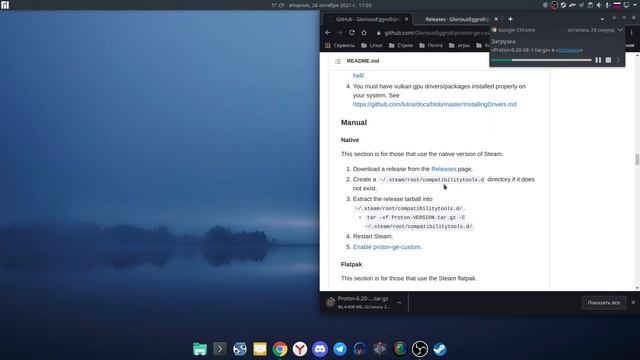Open Telegram from the dock

pyautogui.click(x=340, y=349)
